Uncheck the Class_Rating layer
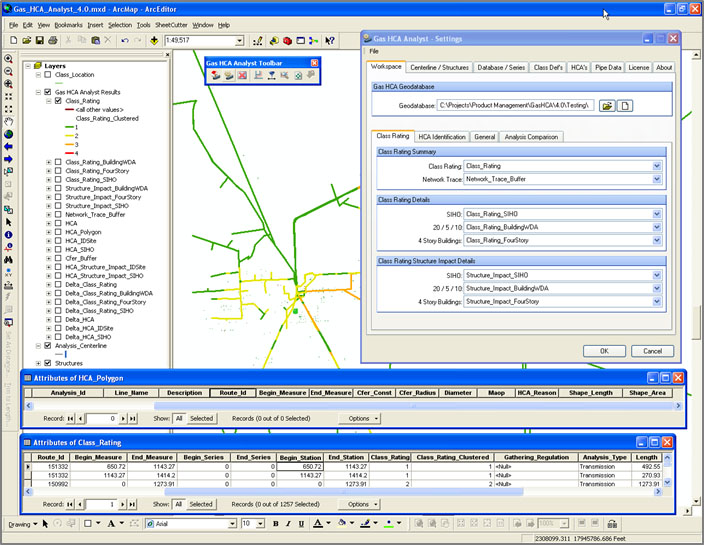 coord(58,101)
